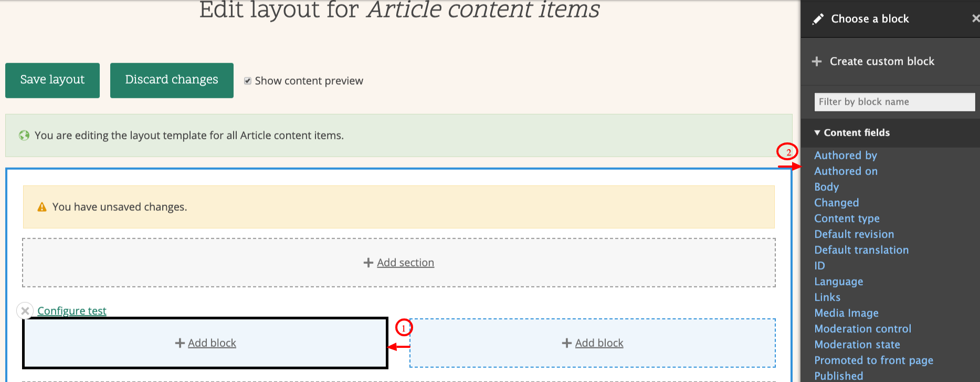Click Add block in the left column
The height and width of the screenshot is (382, 980).
coord(212,343)
